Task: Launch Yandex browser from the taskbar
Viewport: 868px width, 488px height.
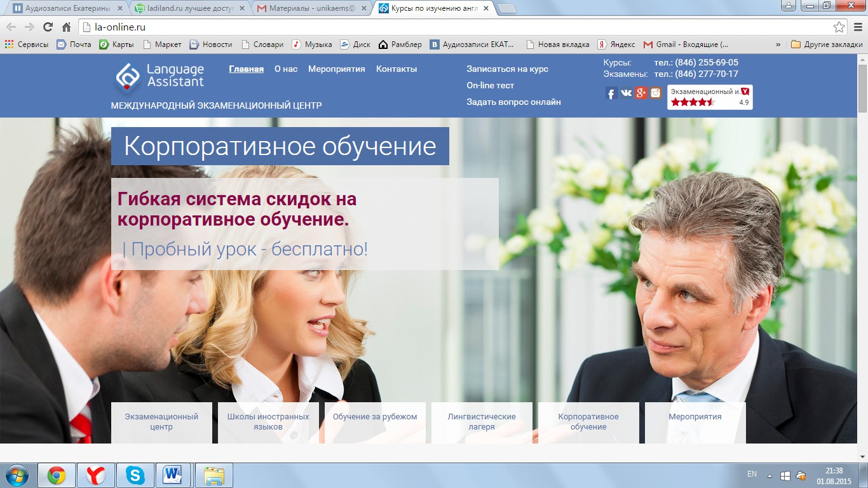Action: [96, 475]
